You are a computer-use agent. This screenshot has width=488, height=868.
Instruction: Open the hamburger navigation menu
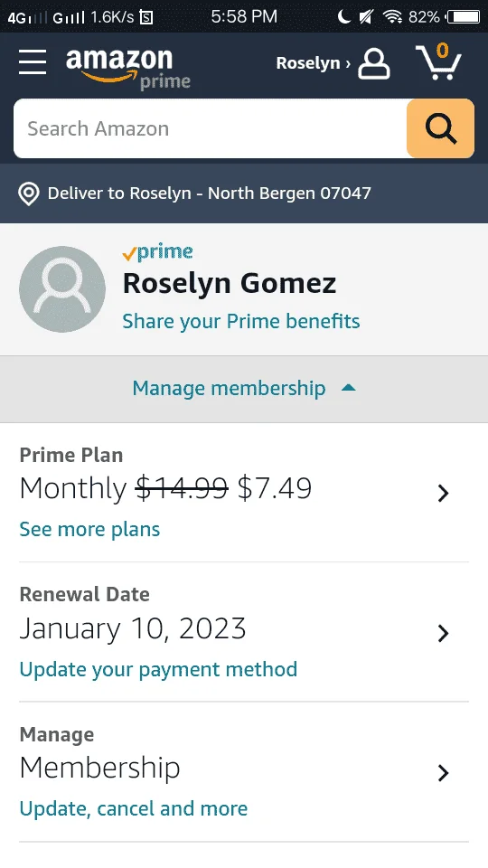33,62
